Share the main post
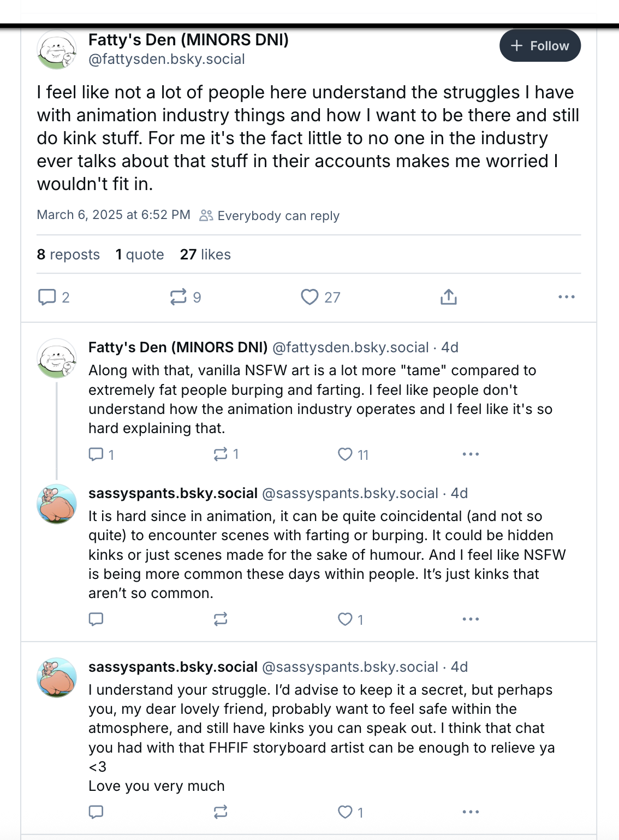Screen dimensions: 619x840 point(448,297)
